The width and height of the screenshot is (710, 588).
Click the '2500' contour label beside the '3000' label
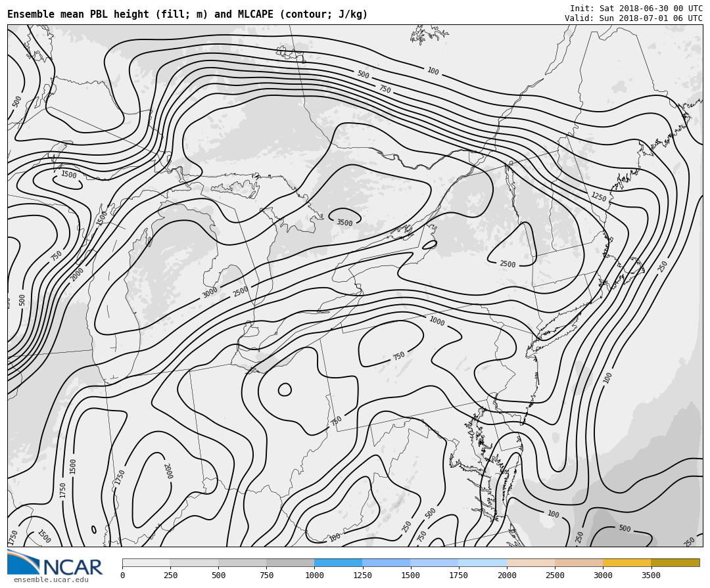(241, 291)
